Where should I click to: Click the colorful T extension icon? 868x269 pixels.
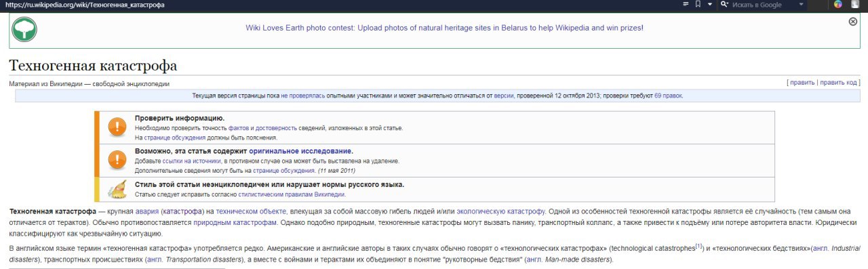pos(838,4)
